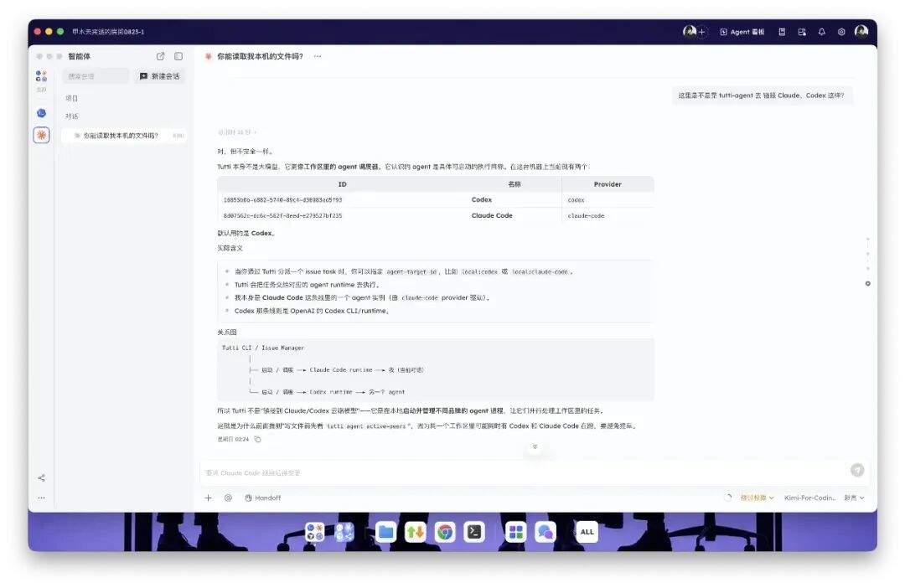Screen dimensions: 905x588
Task: Click the ID column header
Action: coord(342,184)
